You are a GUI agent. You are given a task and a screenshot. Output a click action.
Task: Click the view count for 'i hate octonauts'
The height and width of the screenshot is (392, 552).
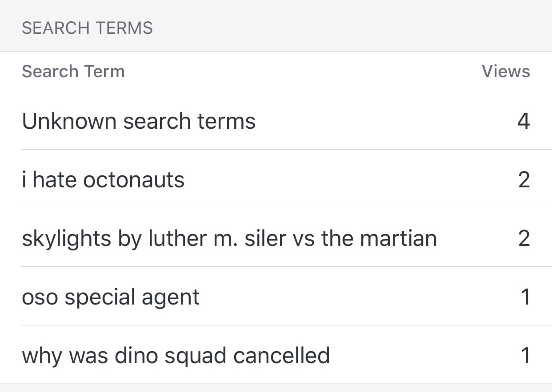coord(524,180)
